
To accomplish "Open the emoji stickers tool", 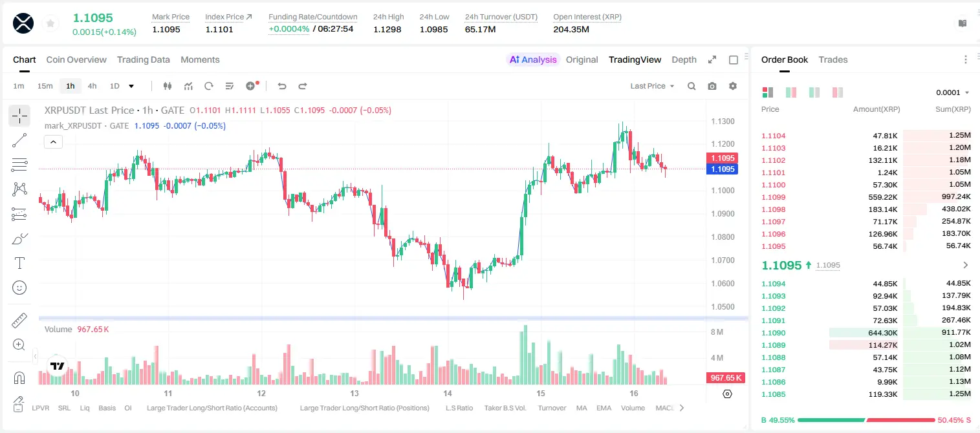I will [x=19, y=288].
